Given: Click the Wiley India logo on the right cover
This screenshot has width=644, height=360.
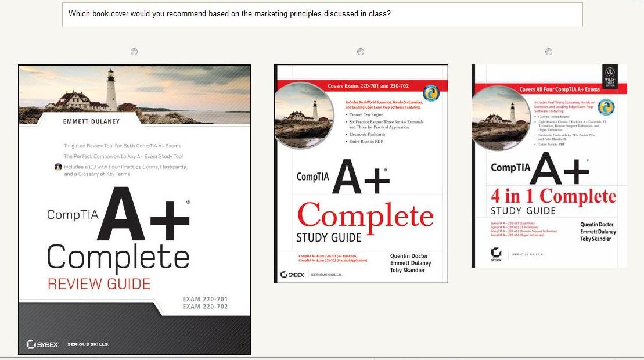Looking at the screenshot, I should click(610, 75).
